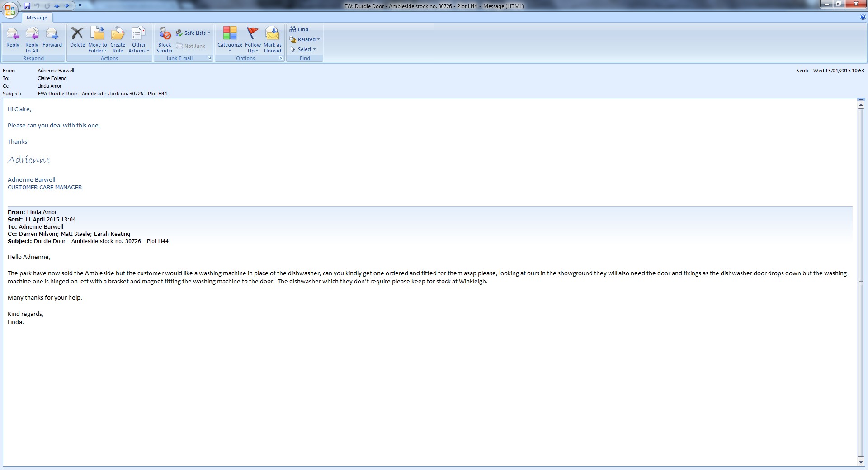
Task: Click the vertical scrollbar thumb
Action: pyautogui.click(x=861, y=283)
